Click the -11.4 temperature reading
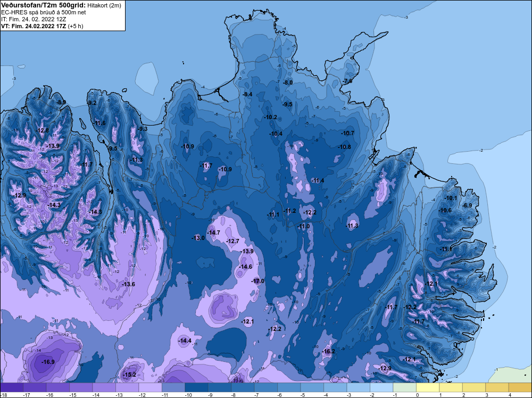 317,180
